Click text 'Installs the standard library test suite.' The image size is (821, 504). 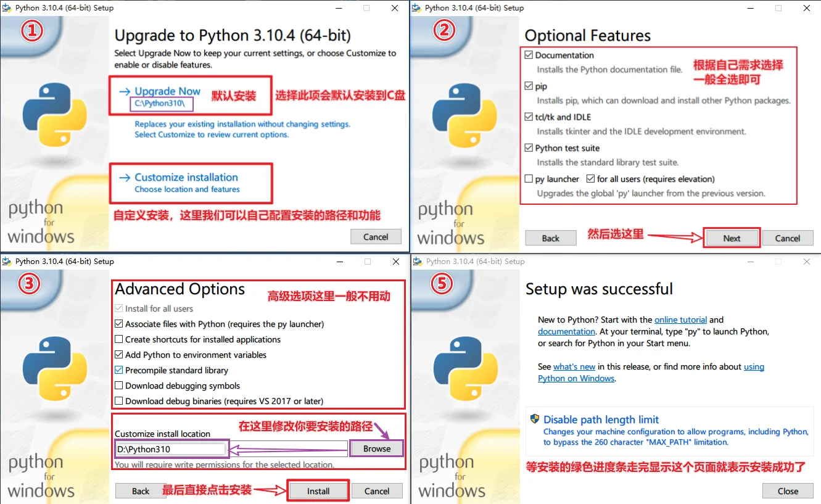608,162
